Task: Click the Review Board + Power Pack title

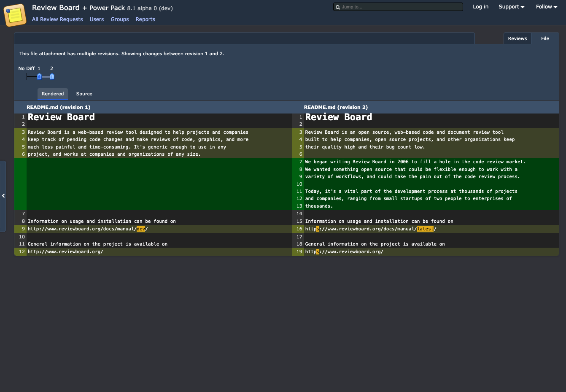Action: tap(78, 8)
